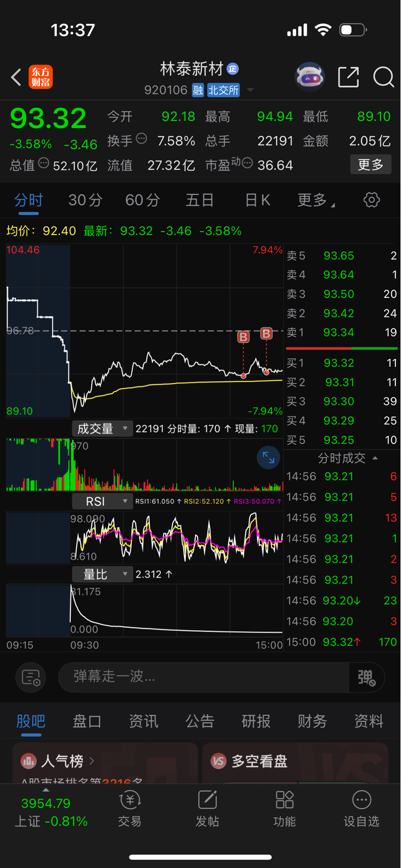Open RSI indicator dropdown
Image resolution: width=401 pixels, height=868 pixels.
[x=102, y=502]
